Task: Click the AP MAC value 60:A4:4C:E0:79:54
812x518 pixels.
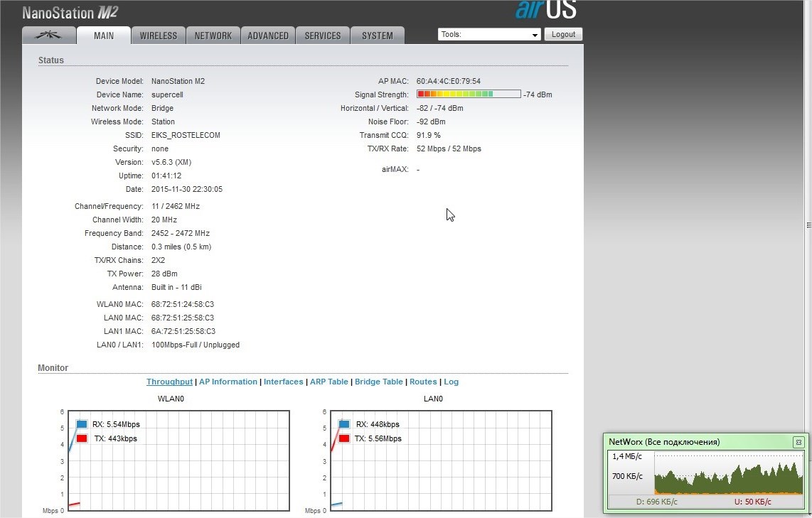Action: [x=449, y=81]
